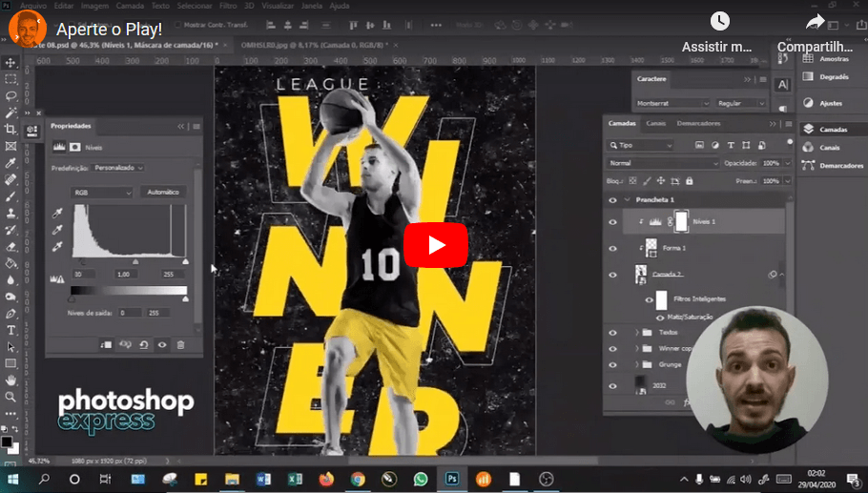The width and height of the screenshot is (868, 493).
Task: Click the filter by type layers icon
Action: pos(731,145)
